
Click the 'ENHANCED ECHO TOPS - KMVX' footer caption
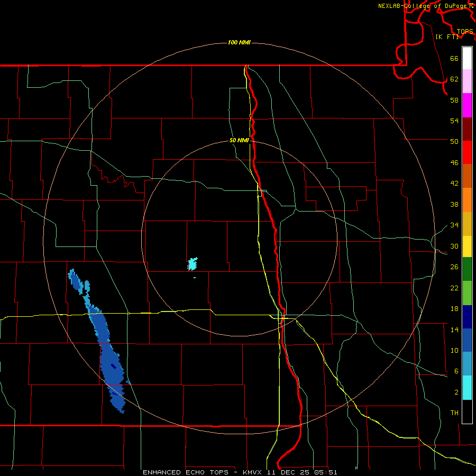click(x=202, y=472)
